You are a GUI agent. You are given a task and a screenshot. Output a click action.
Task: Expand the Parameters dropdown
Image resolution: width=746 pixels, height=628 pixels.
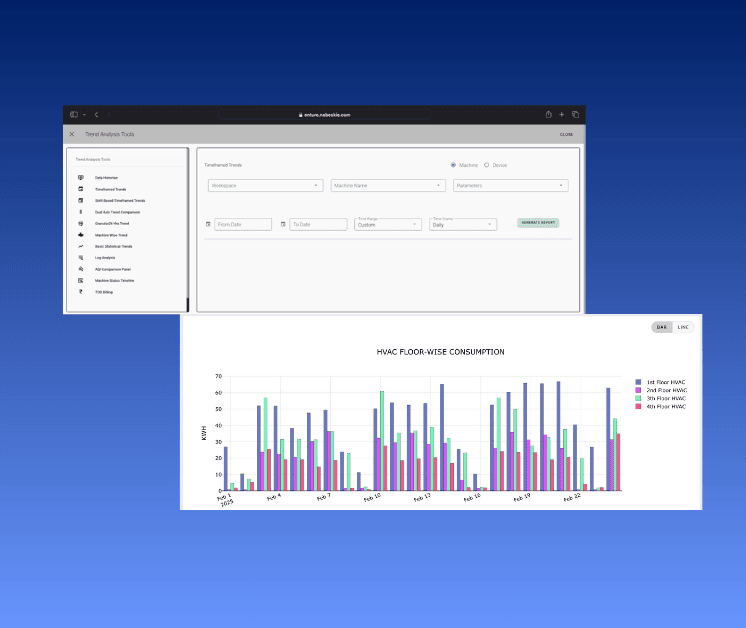coord(510,186)
